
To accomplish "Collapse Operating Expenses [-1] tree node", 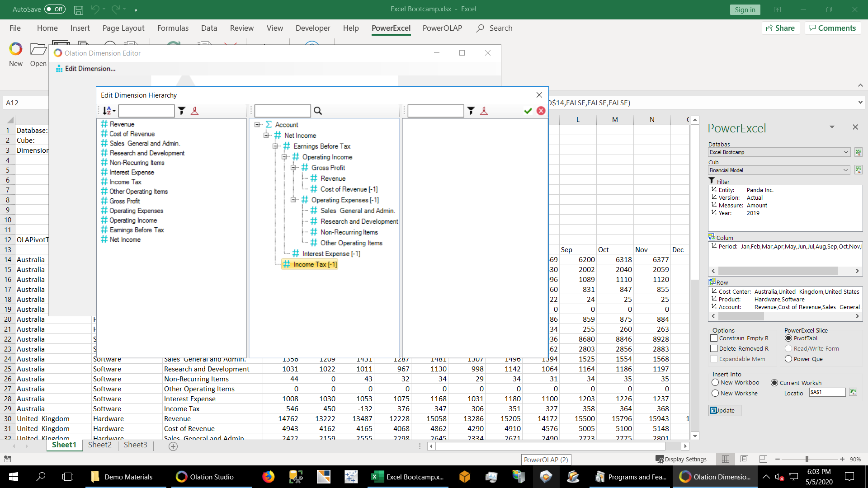I will (293, 200).
